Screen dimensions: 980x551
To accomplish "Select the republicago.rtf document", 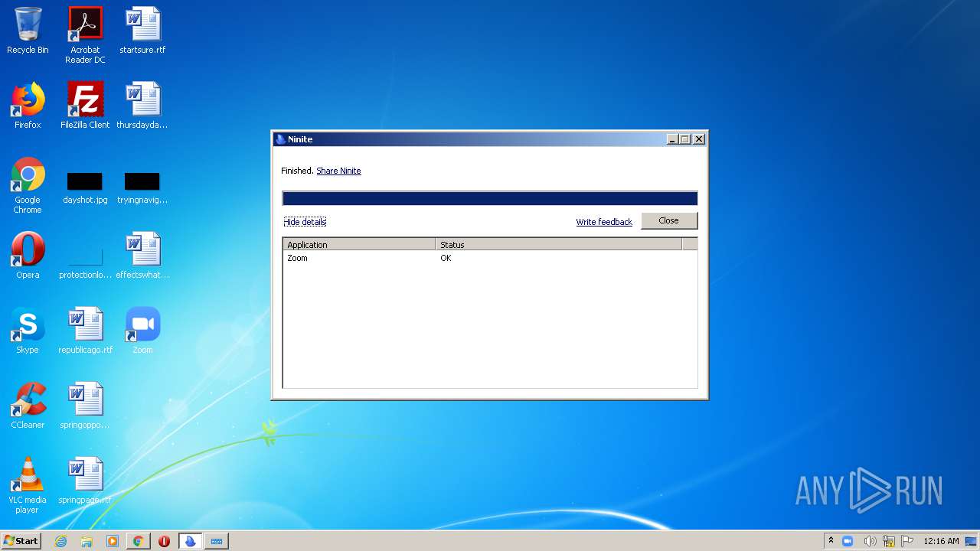I will [85, 331].
